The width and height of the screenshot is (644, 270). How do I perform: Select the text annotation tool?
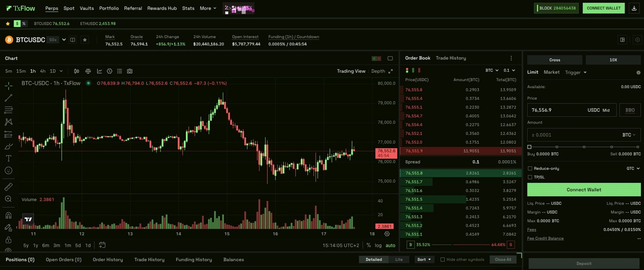pos(9,159)
